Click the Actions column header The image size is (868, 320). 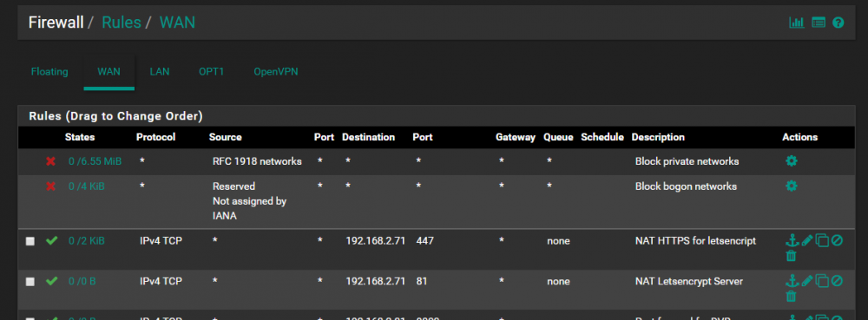(x=799, y=137)
